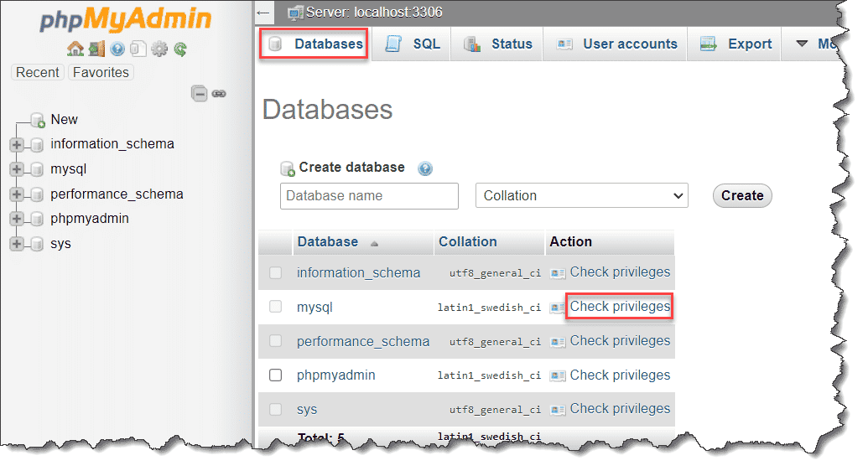Open the Databases tab
The width and height of the screenshot is (868, 471).
tap(314, 44)
